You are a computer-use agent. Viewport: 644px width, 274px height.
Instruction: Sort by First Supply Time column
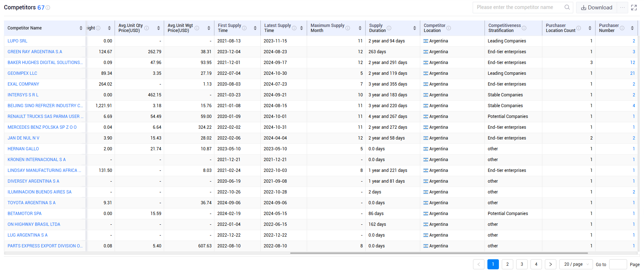[x=255, y=28]
